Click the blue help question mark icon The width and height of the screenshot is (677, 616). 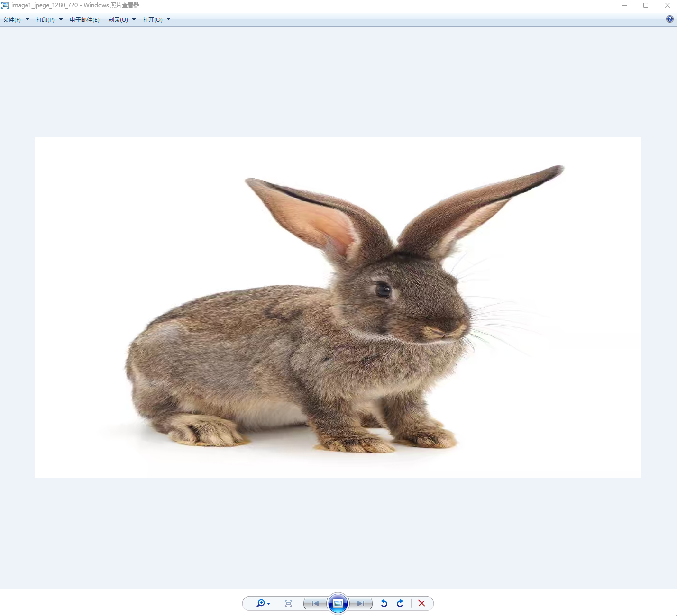click(x=670, y=19)
